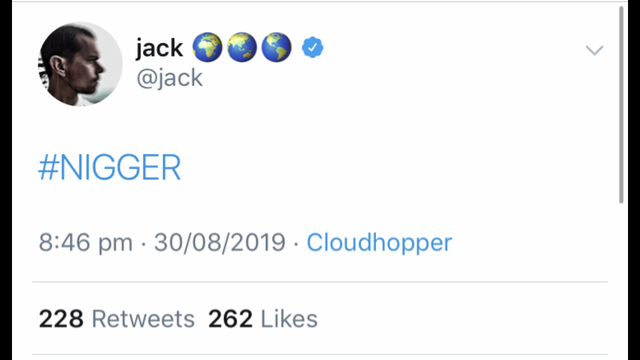Open the Cloudhopper source link
This screenshot has height=360, width=640.
(379, 242)
